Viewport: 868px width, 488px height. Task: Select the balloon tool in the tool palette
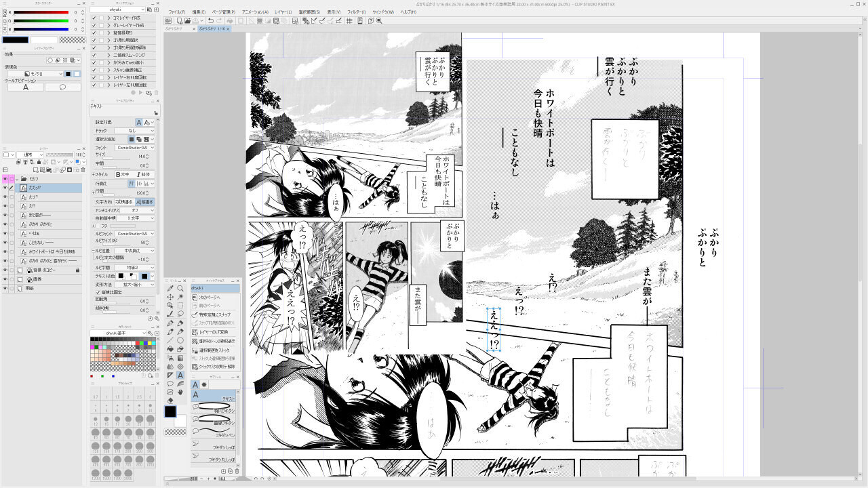(170, 384)
